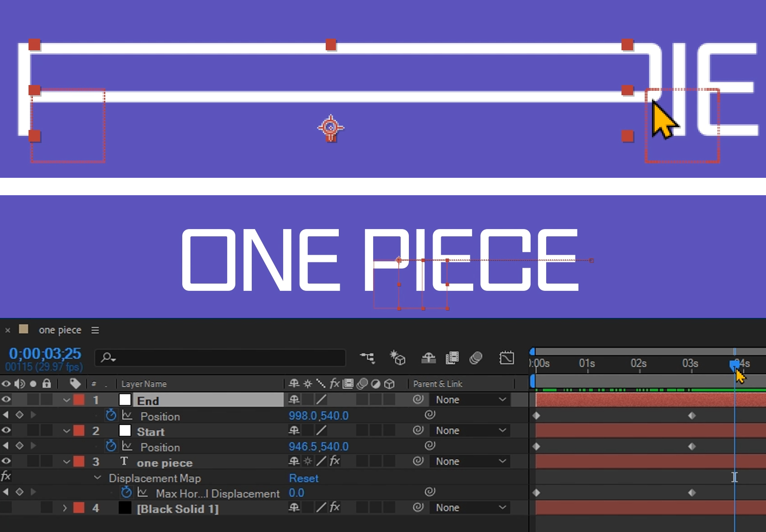Open Parent dropdown for Start layer
766x532 pixels.
[470, 431]
